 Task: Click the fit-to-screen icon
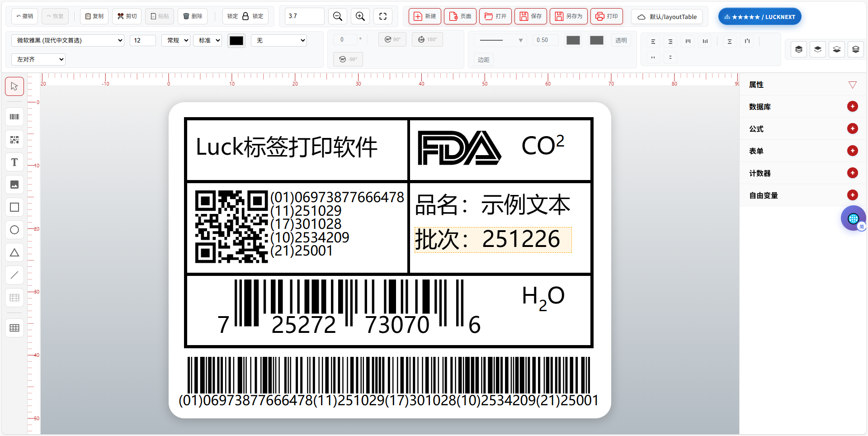click(382, 16)
